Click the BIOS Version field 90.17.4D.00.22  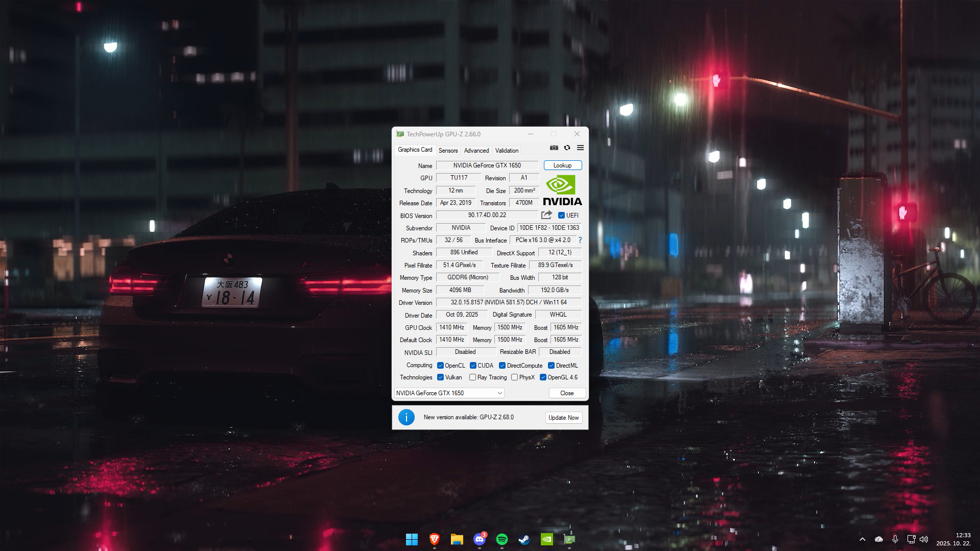coord(487,215)
